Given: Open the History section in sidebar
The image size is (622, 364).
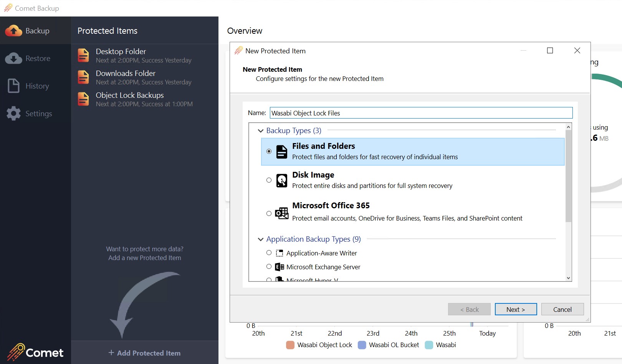Looking at the screenshot, I should [35, 86].
